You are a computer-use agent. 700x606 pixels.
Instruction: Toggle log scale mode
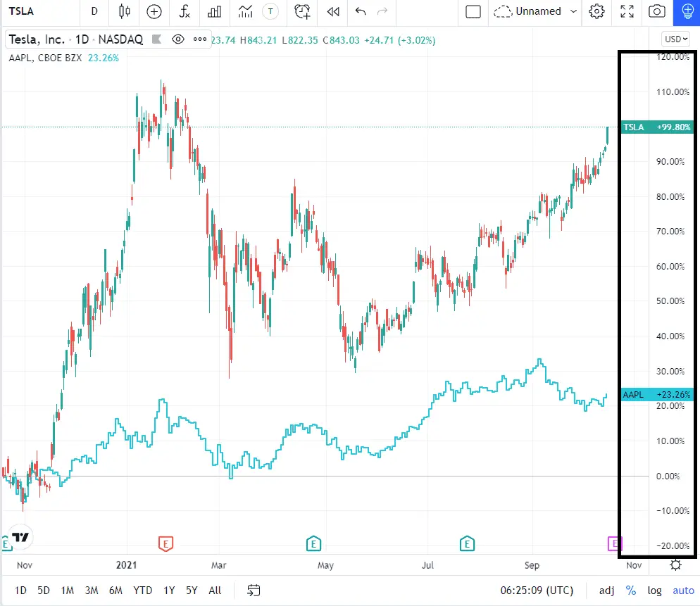pyautogui.click(x=654, y=591)
